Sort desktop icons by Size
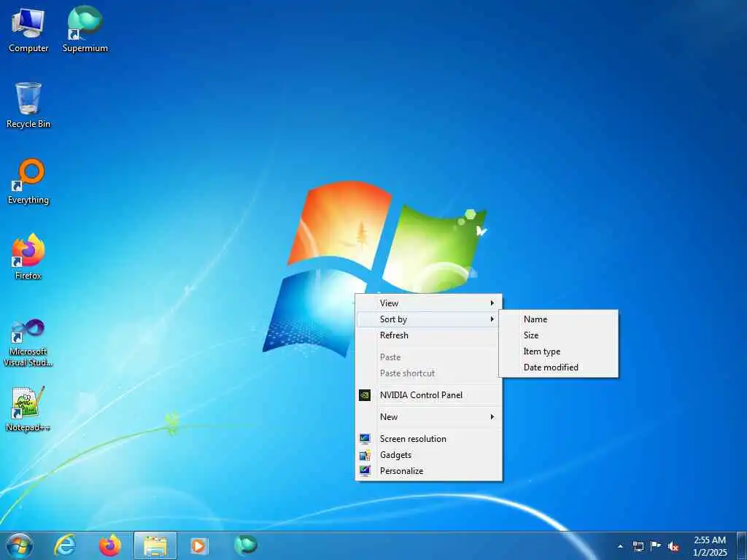Screen dimensions: 747x560 click(x=558, y=335)
